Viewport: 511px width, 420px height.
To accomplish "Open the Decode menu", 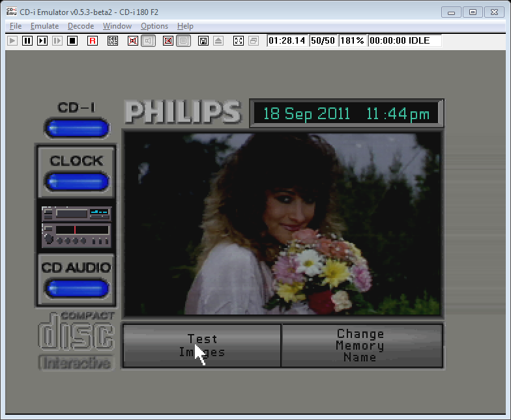I will coord(81,26).
